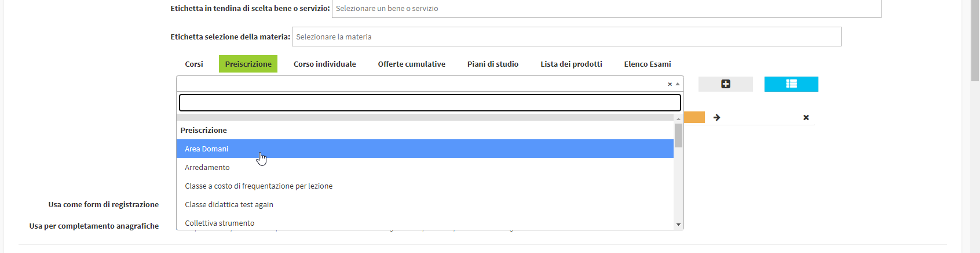Viewport: 980px width, 253px height.
Task: Collapse the dropdown using the up triangle
Action: 678,84
